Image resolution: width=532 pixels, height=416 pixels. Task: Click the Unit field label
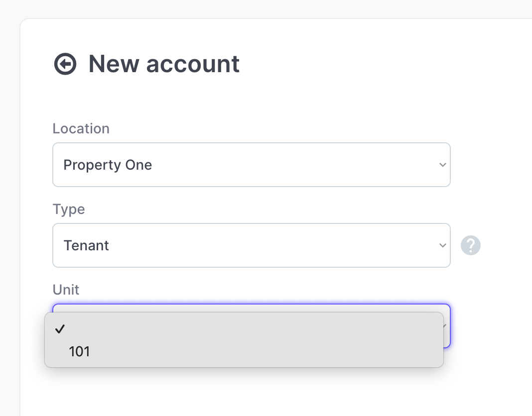tap(66, 290)
